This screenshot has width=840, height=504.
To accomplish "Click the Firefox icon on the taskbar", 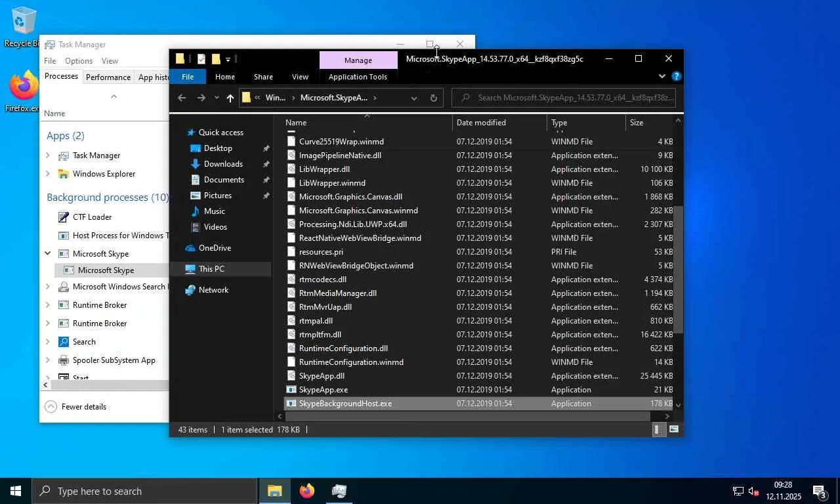I will [x=307, y=491].
